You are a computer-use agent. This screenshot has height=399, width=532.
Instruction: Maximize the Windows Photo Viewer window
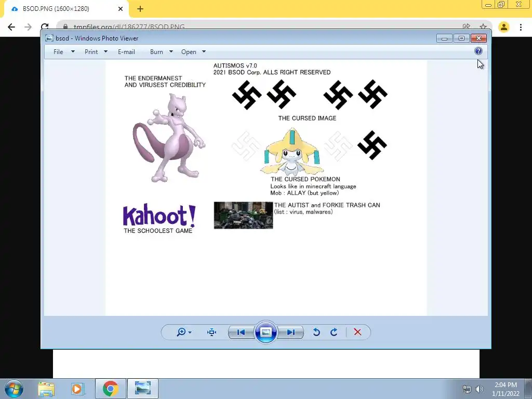[461, 38]
